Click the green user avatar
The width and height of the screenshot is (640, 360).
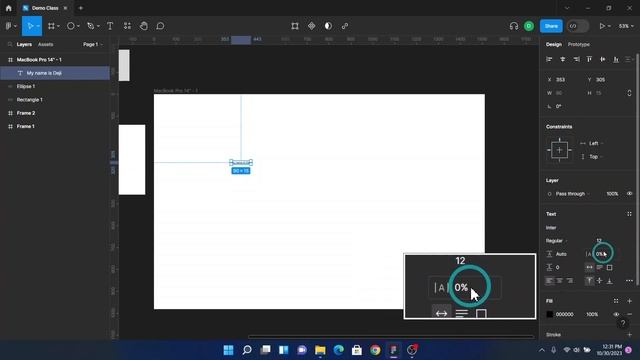click(x=529, y=26)
